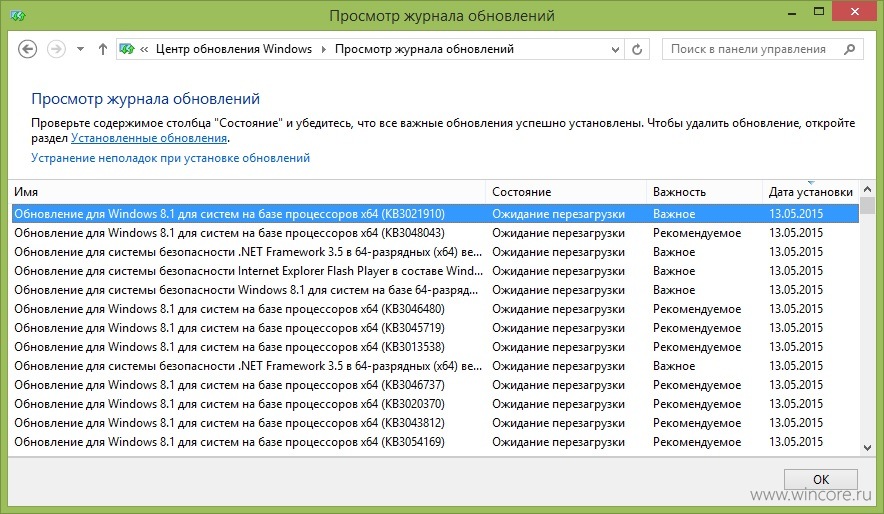Open Устранение неполадок при установке обновлений link

click(x=170, y=158)
